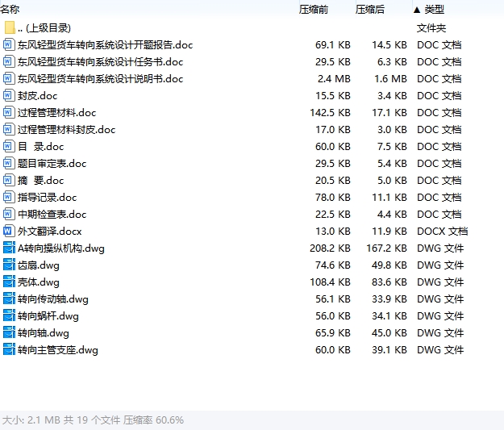504x430 pixels.
Task: Click the DWG icon next to 齿扇.dwg
Action: [x=9, y=265]
